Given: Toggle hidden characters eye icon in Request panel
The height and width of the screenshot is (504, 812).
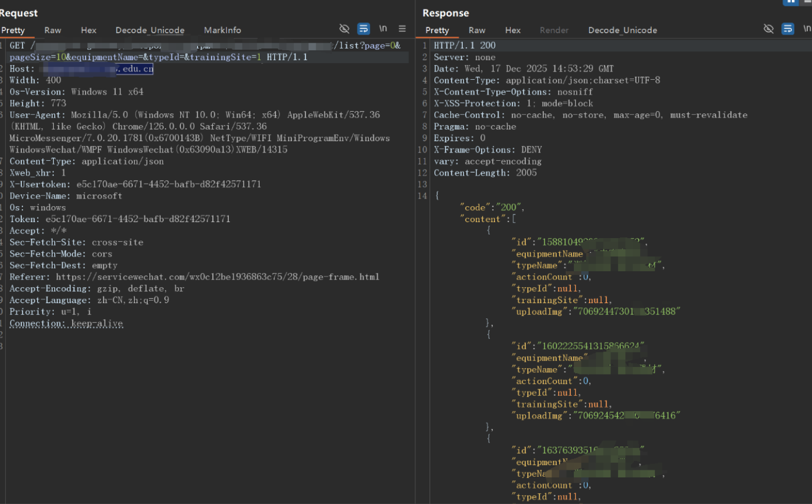Looking at the screenshot, I should pos(345,29).
